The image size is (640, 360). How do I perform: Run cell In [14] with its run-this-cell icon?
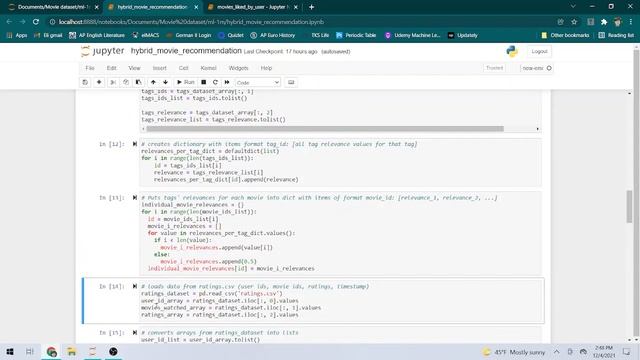click(x=135, y=287)
